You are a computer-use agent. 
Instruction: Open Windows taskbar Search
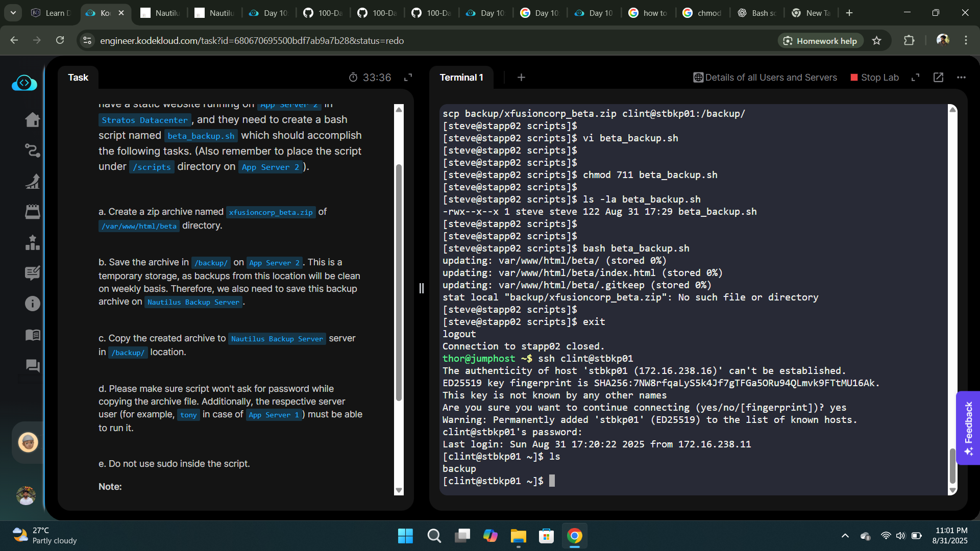coord(434,536)
